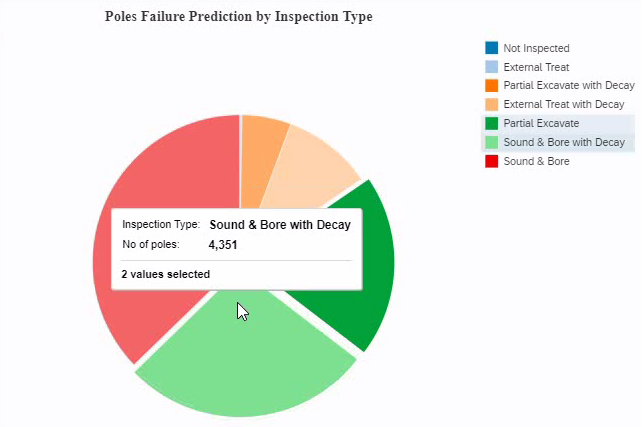Deselect Sound & Bore with Decay legend text
The image size is (643, 427).
(x=564, y=143)
